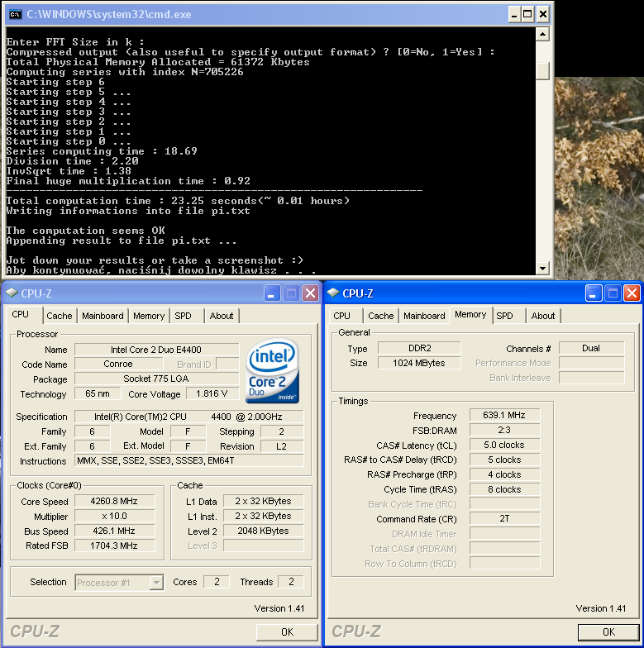Click OK button in right CPU-Z window
This screenshot has width=644, height=648.
[x=608, y=631]
